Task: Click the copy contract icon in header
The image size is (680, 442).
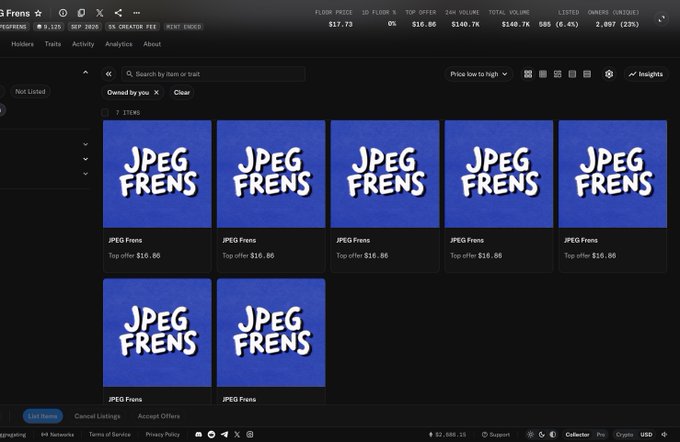Action: click(81, 13)
